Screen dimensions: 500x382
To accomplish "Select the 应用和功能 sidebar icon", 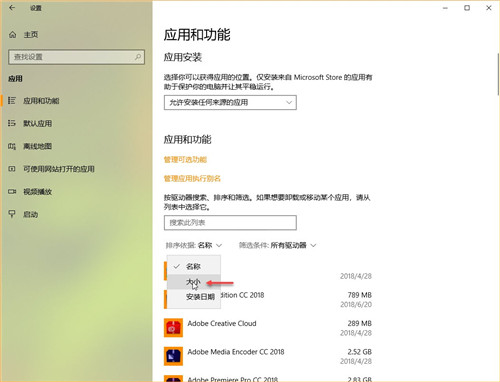I will point(12,100).
